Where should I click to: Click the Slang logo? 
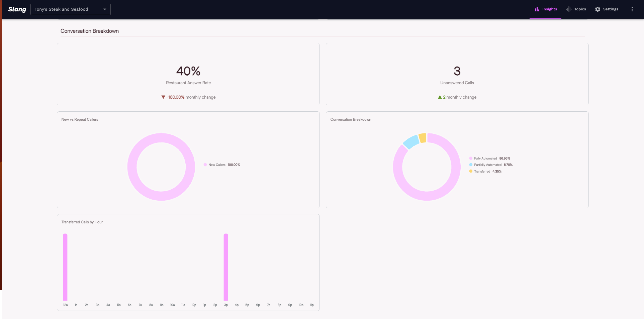(17, 9)
